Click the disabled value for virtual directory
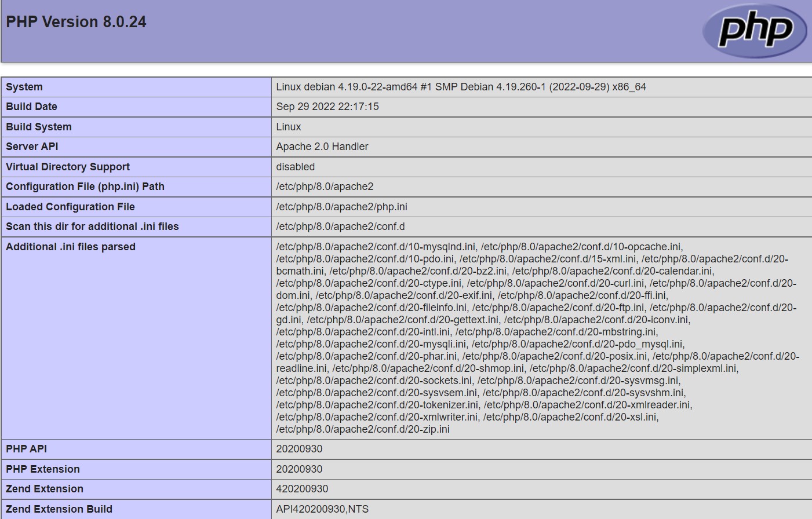This screenshot has width=812, height=519. (296, 167)
